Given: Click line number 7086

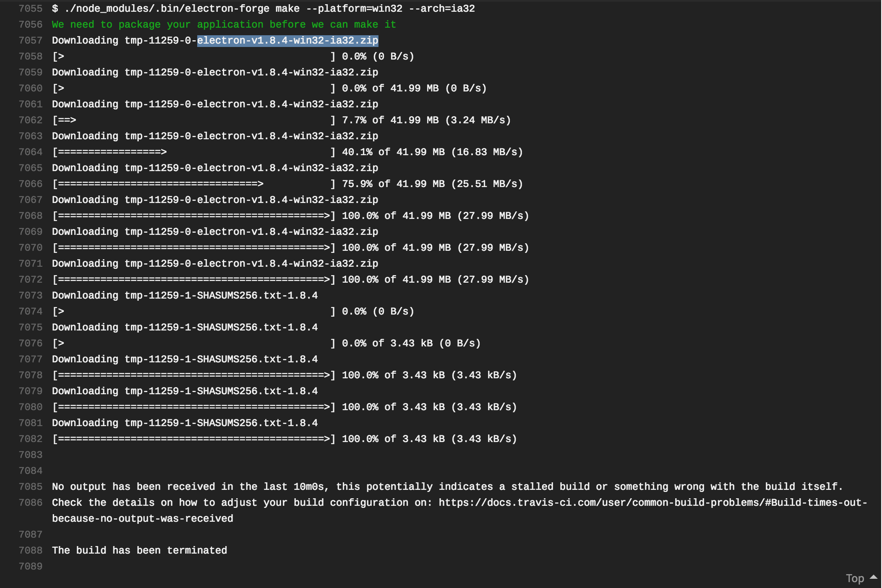Looking at the screenshot, I should click(x=31, y=502).
